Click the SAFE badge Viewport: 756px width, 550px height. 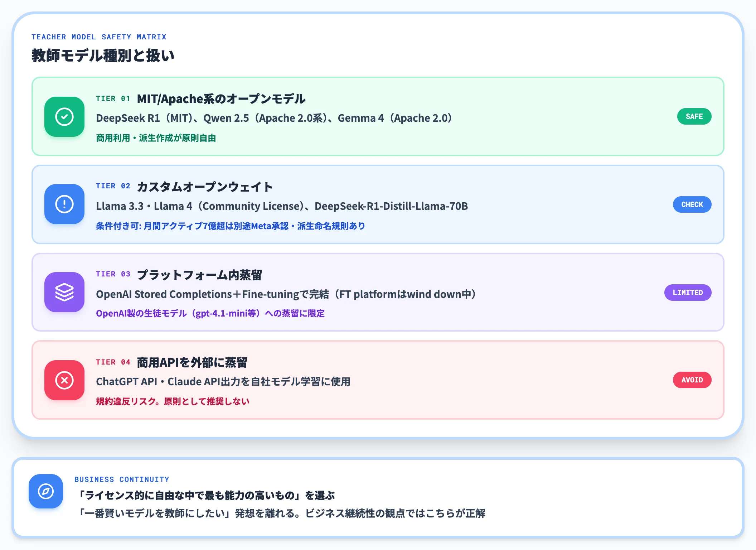(x=694, y=116)
